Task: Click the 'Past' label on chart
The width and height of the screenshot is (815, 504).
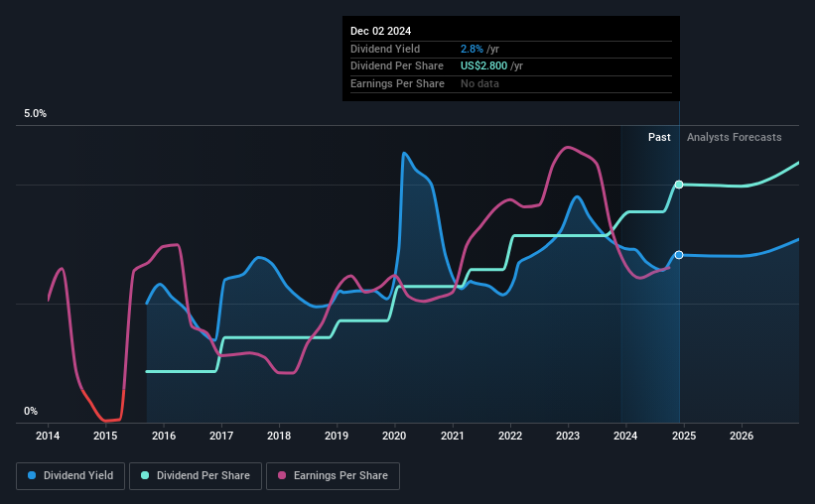Action: (659, 137)
